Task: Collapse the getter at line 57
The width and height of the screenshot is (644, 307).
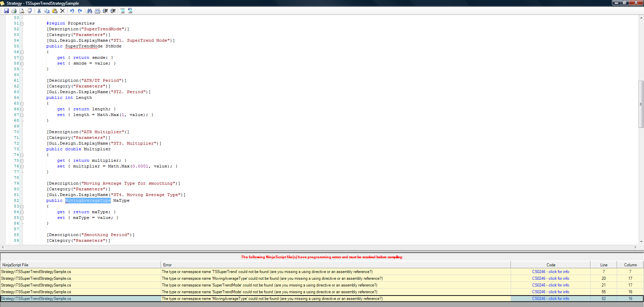Action: 22,58
